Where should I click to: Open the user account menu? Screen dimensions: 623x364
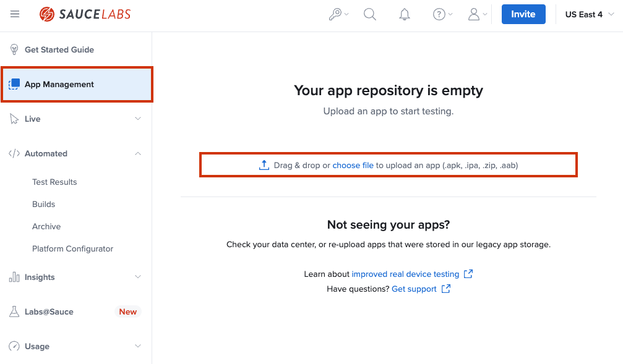pos(476,14)
